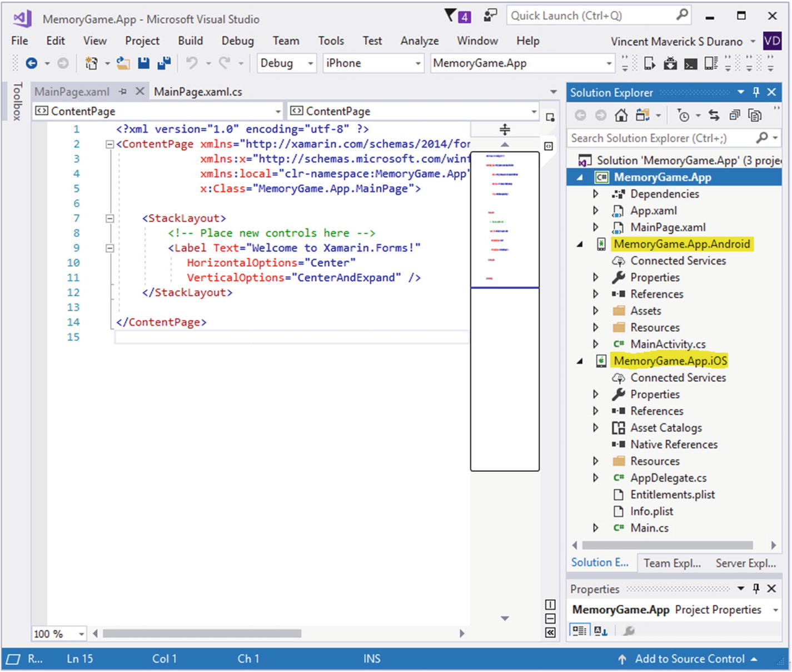This screenshot has width=792, height=672.
Task: Click the search magnifier in Quick Launch
Action: click(x=682, y=15)
